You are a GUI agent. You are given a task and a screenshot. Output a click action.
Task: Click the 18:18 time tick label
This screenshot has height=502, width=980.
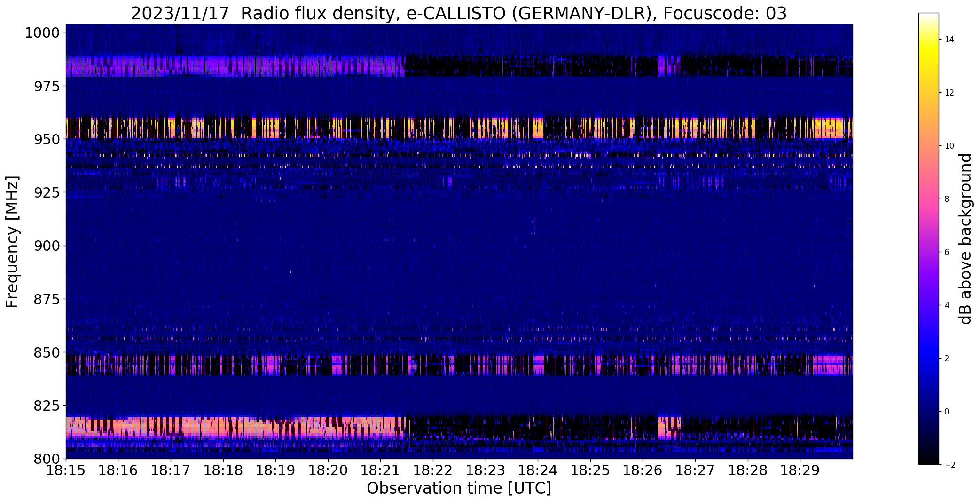[x=223, y=470]
